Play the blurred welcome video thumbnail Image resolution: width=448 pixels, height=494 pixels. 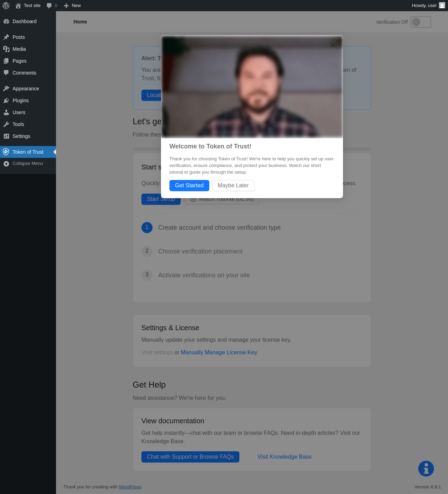252,86
